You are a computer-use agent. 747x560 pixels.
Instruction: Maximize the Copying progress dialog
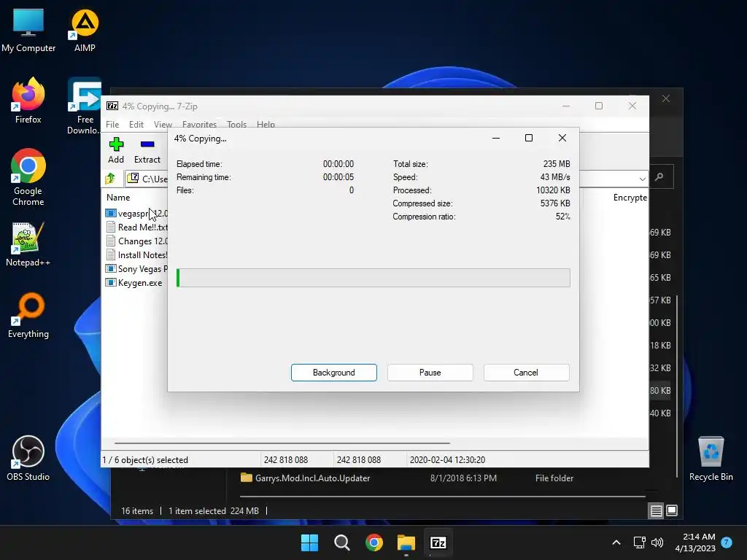click(x=529, y=138)
